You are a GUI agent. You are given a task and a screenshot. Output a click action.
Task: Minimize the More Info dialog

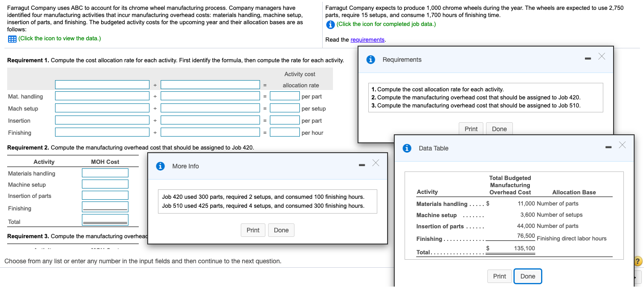[x=362, y=164]
